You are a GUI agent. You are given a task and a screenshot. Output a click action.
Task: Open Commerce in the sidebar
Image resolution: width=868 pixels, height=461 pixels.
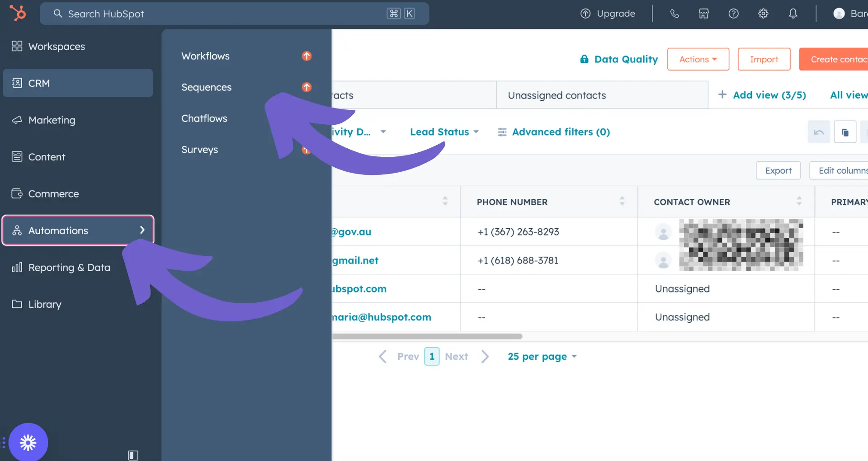tap(78, 193)
